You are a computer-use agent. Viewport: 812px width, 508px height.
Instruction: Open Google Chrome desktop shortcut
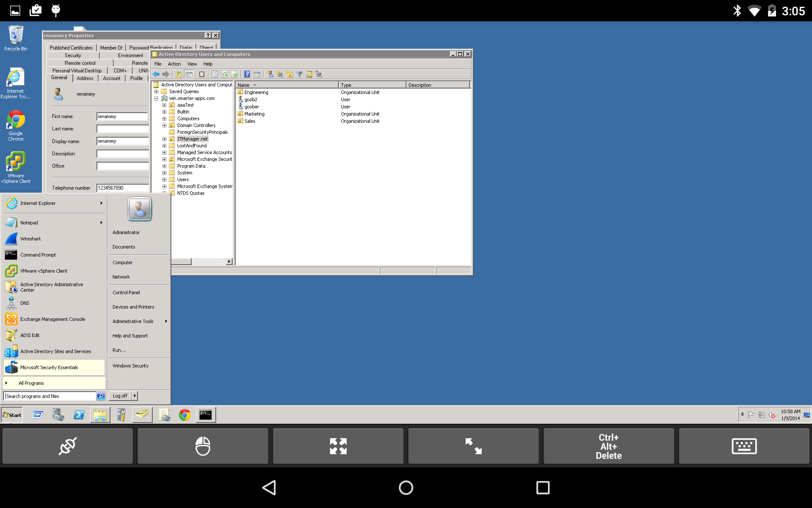(x=16, y=126)
